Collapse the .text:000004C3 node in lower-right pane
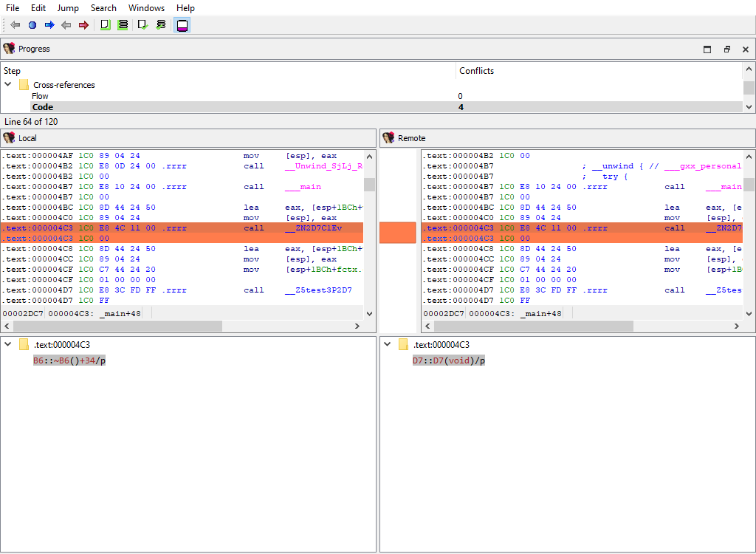Viewport: 756px width, 554px height. 388,345
